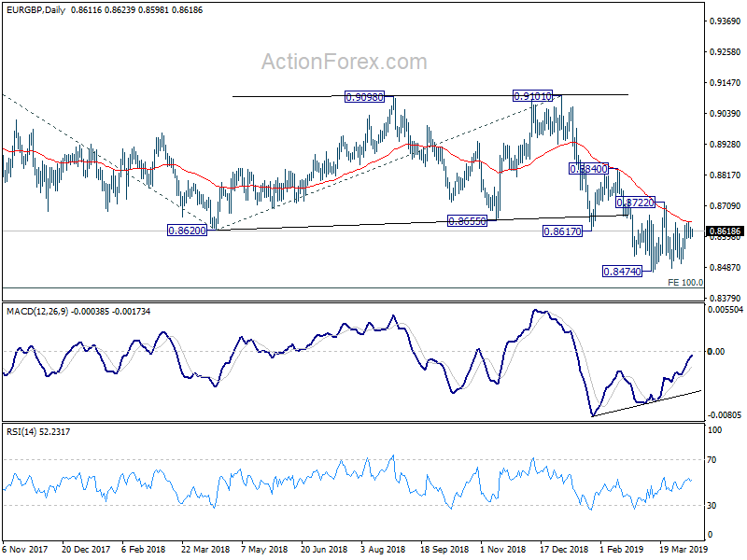Click the 17 Dec 2018 date marker
This screenshot has width=747, height=560.
[x=564, y=549]
